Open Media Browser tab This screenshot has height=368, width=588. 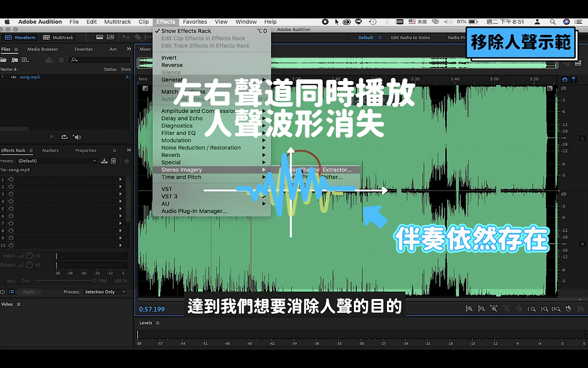(x=43, y=49)
